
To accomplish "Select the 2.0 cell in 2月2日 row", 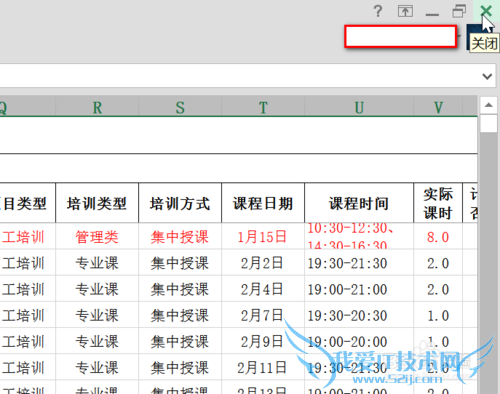I will [x=438, y=262].
